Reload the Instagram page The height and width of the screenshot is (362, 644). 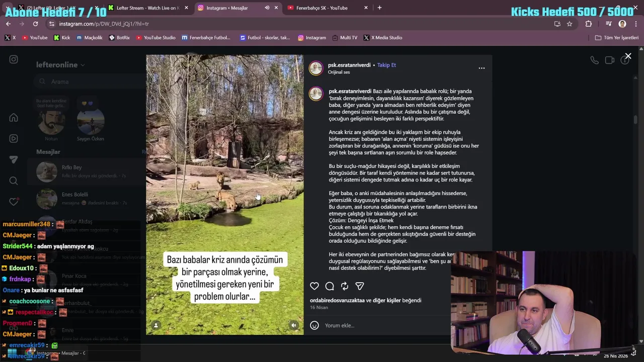click(35, 24)
